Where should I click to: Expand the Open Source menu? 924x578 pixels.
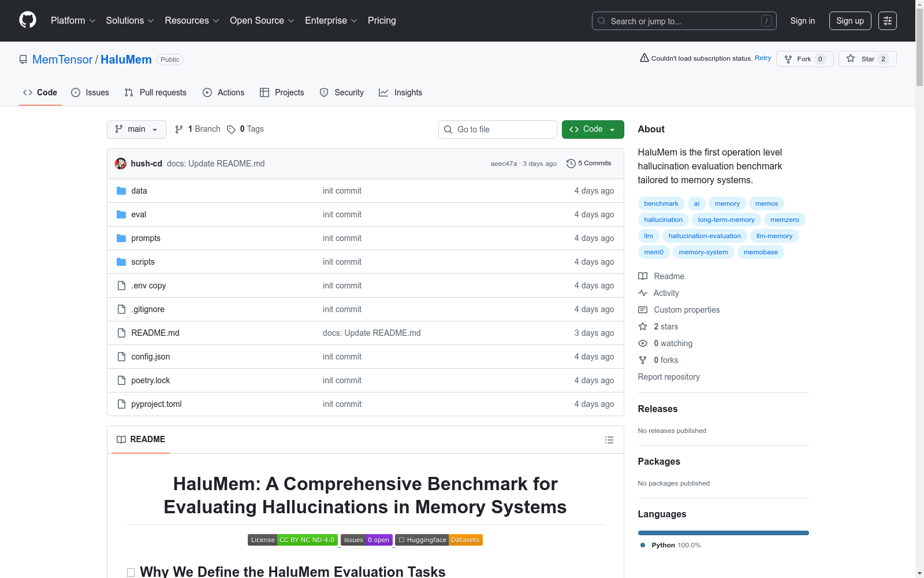pyautogui.click(x=262, y=21)
